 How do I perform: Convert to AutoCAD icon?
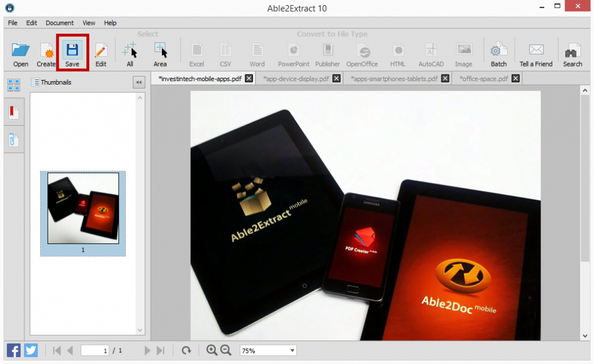pyautogui.click(x=431, y=50)
